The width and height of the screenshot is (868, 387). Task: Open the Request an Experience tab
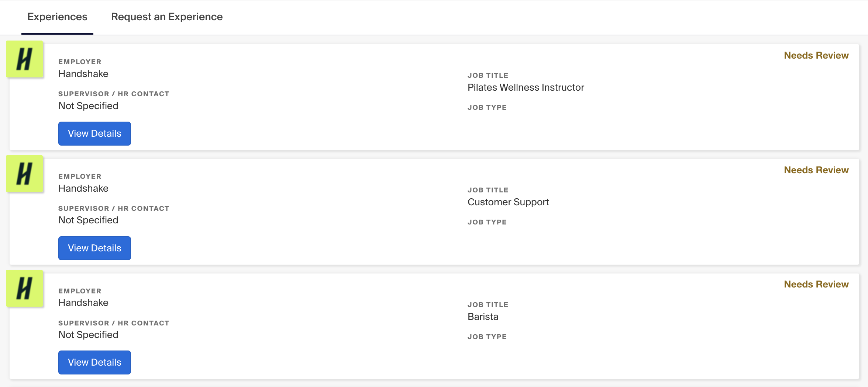(167, 17)
